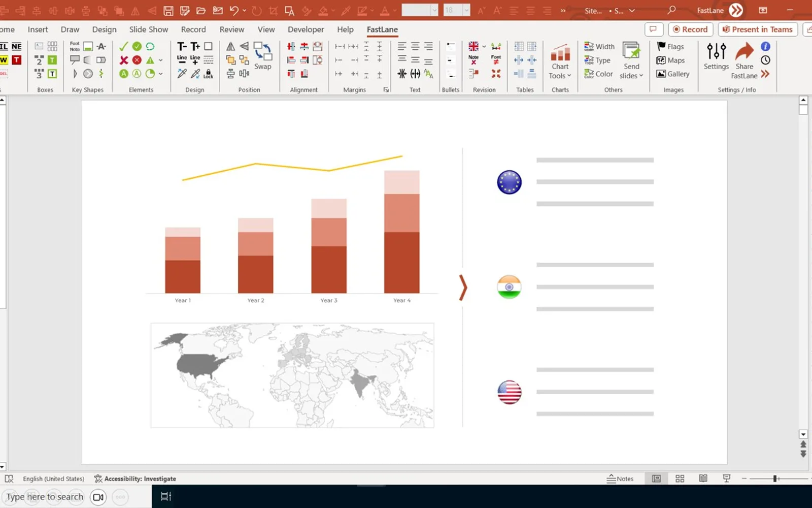This screenshot has width=812, height=508.
Task: Click Present in Teams button
Action: coord(758,29)
